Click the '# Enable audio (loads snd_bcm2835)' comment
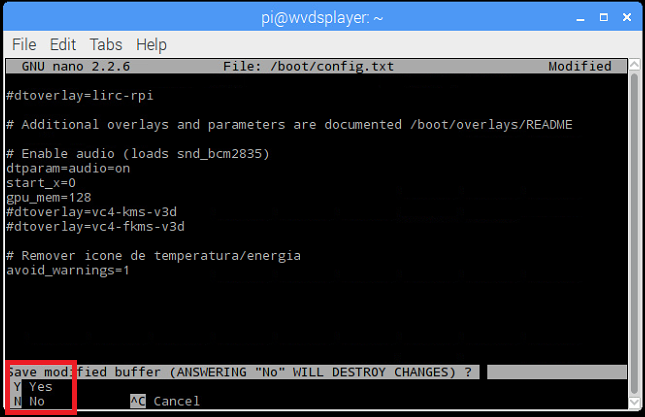Image resolution: width=645 pixels, height=417 pixels. click(x=138, y=154)
